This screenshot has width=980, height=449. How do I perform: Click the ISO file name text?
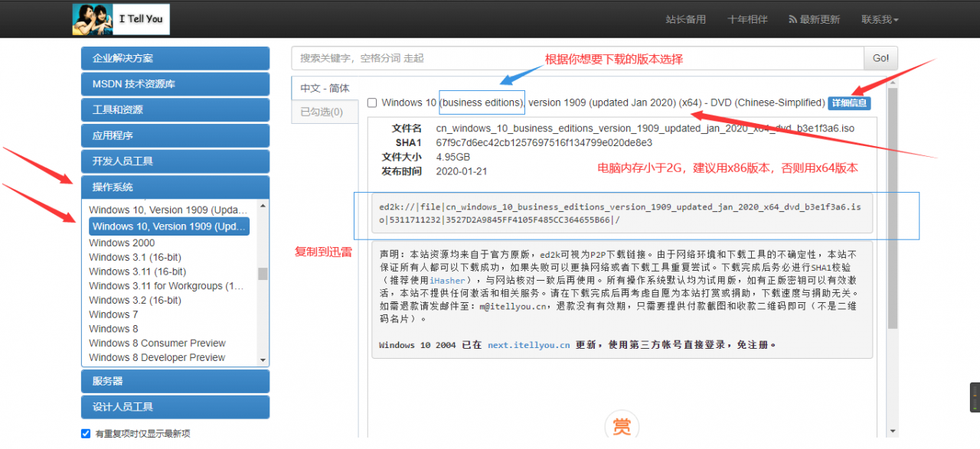tap(645, 129)
